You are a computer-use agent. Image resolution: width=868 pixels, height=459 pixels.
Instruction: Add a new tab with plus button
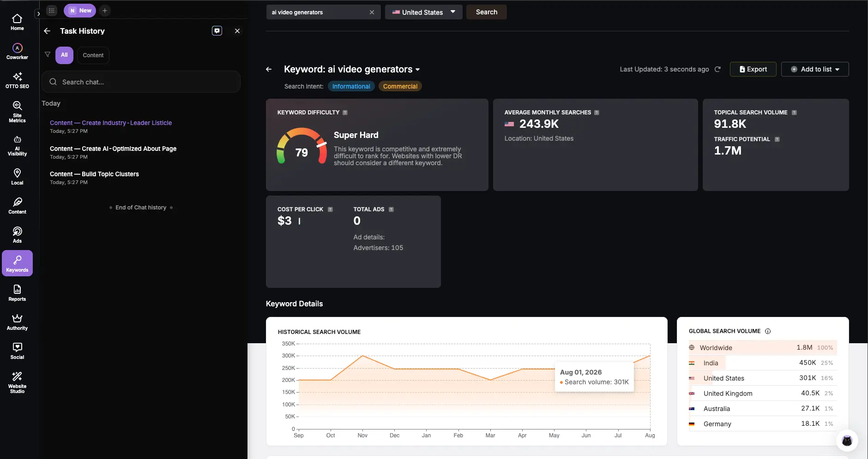click(x=105, y=11)
